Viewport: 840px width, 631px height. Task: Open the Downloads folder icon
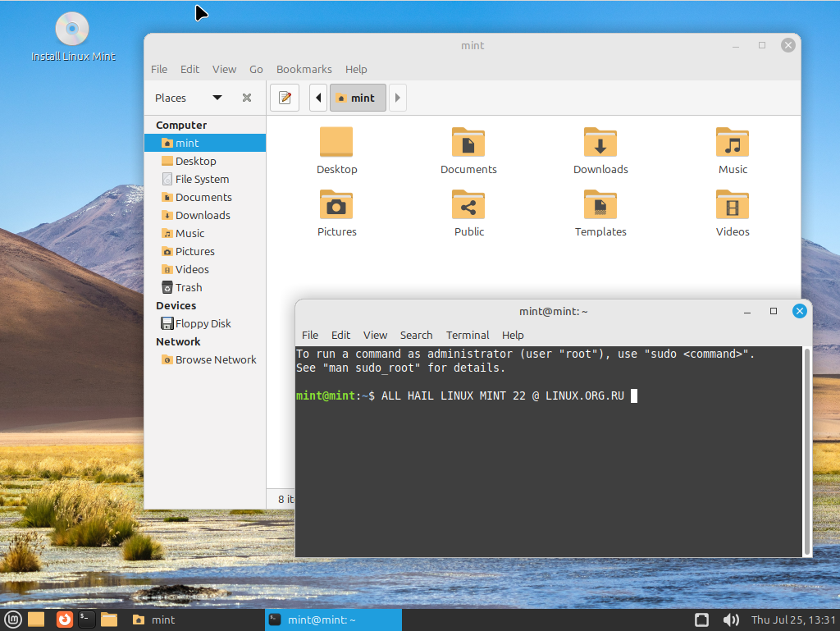[x=600, y=151]
